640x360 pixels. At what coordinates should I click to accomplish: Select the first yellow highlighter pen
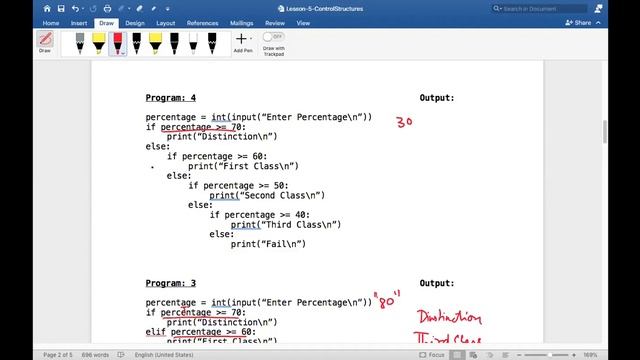[99, 43]
